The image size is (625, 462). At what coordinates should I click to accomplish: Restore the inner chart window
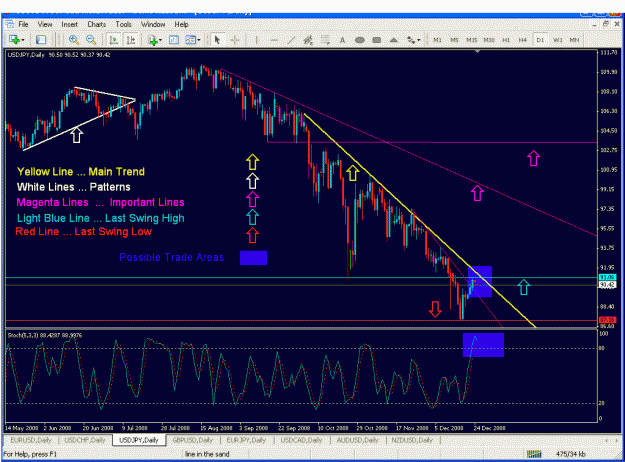(605, 24)
